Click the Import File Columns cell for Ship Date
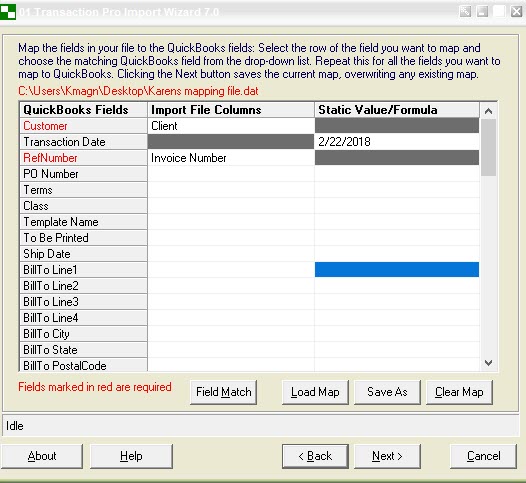The width and height of the screenshot is (526, 483). click(231, 254)
